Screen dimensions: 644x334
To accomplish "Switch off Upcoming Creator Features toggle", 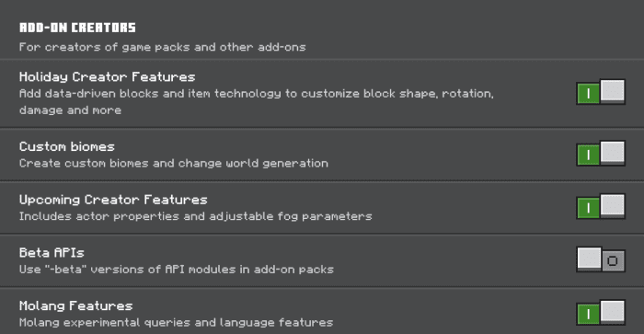I will 601,207.
